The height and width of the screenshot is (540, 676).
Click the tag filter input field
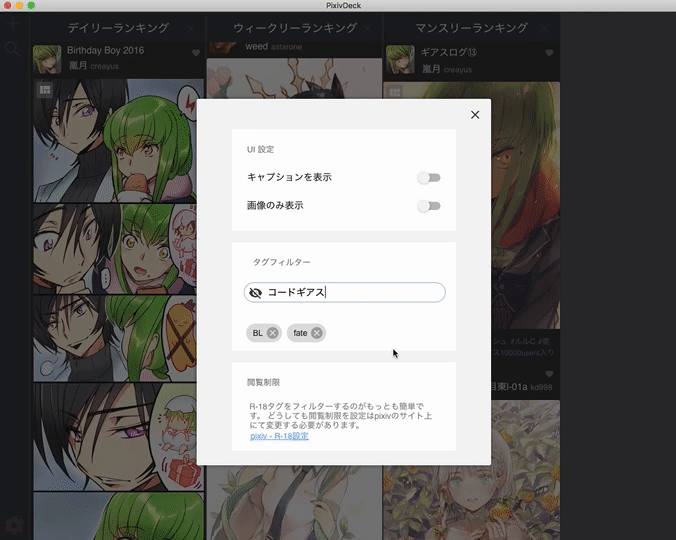pos(344,292)
